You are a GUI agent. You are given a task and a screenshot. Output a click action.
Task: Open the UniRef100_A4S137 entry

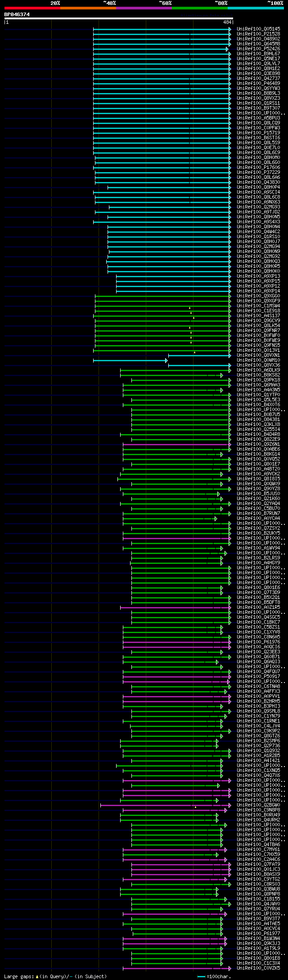pyautogui.click(x=258, y=316)
